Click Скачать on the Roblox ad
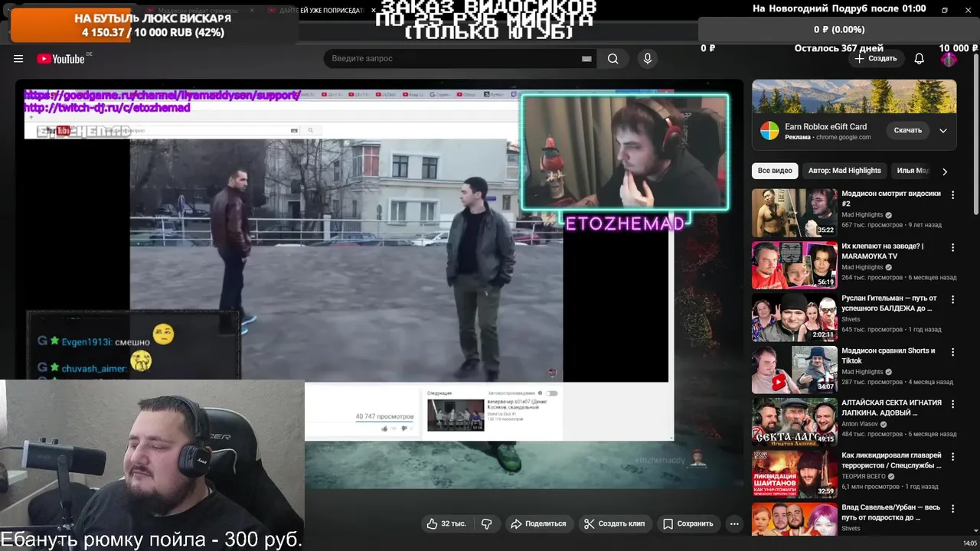 [908, 130]
